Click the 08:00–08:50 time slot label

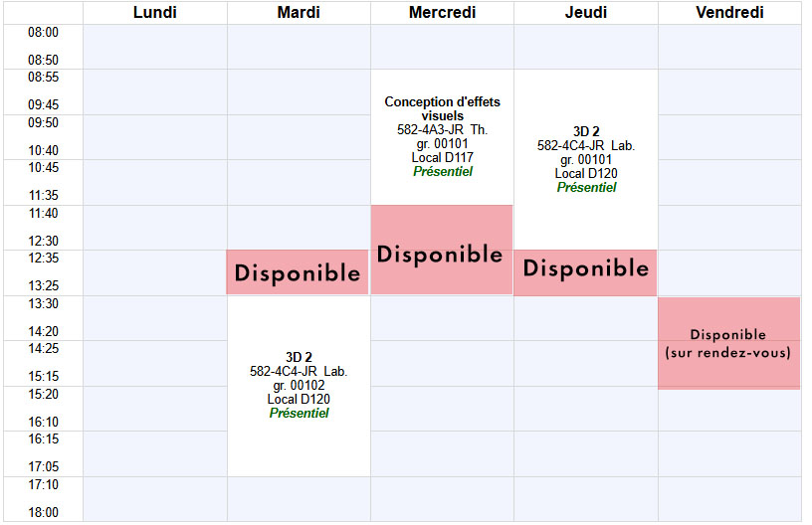44,47
